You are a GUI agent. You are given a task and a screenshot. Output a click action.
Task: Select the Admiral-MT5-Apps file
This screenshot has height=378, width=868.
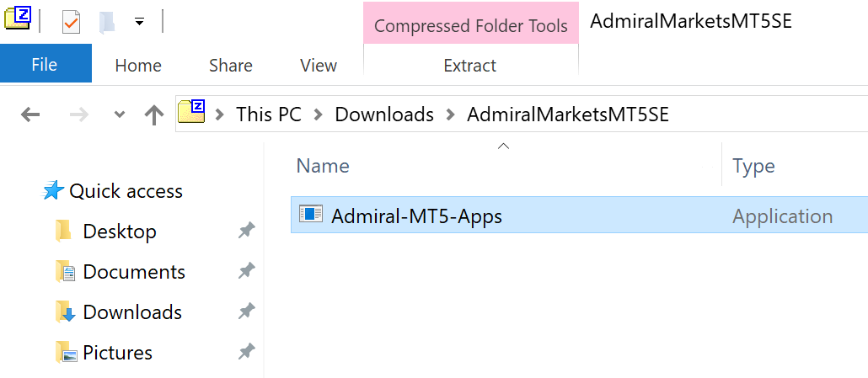pyautogui.click(x=579, y=215)
